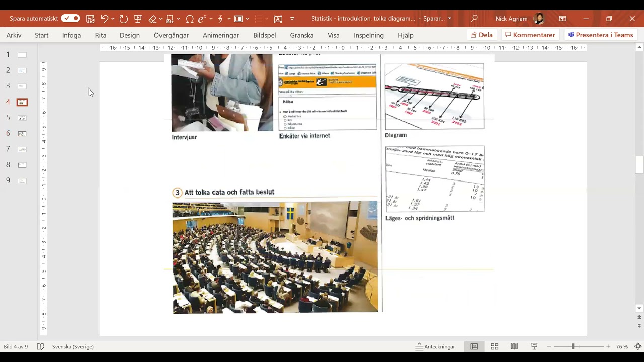Switch to the Övergångar tab

[171, 35]
